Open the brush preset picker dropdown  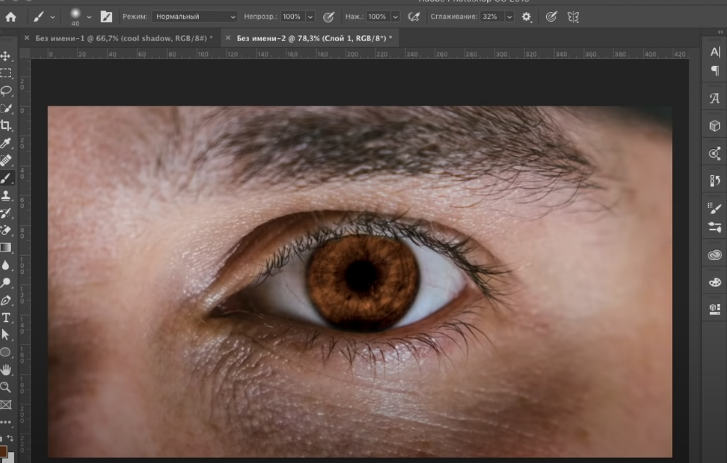pos(89,17)
